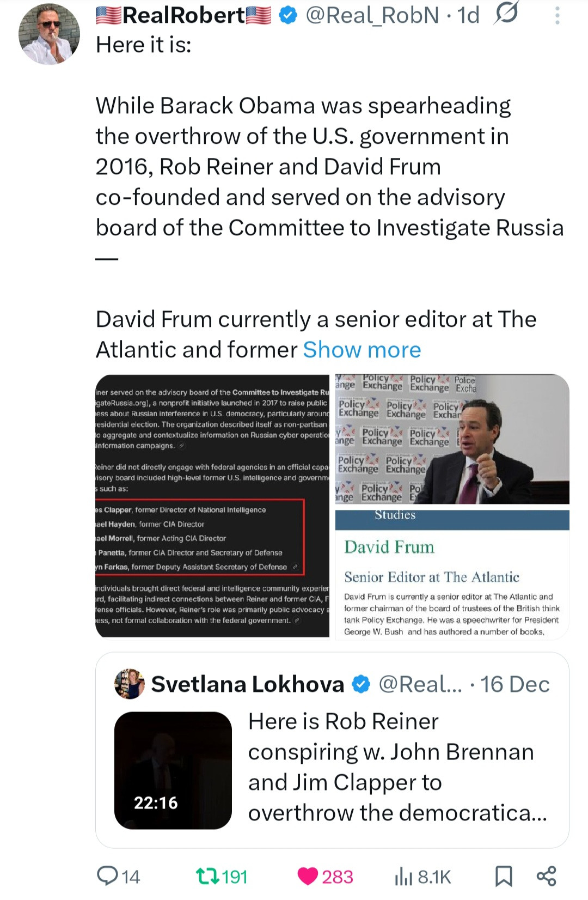588x900 pixels.
Task: Click the reply comment icon
Action: click(107, 876)
